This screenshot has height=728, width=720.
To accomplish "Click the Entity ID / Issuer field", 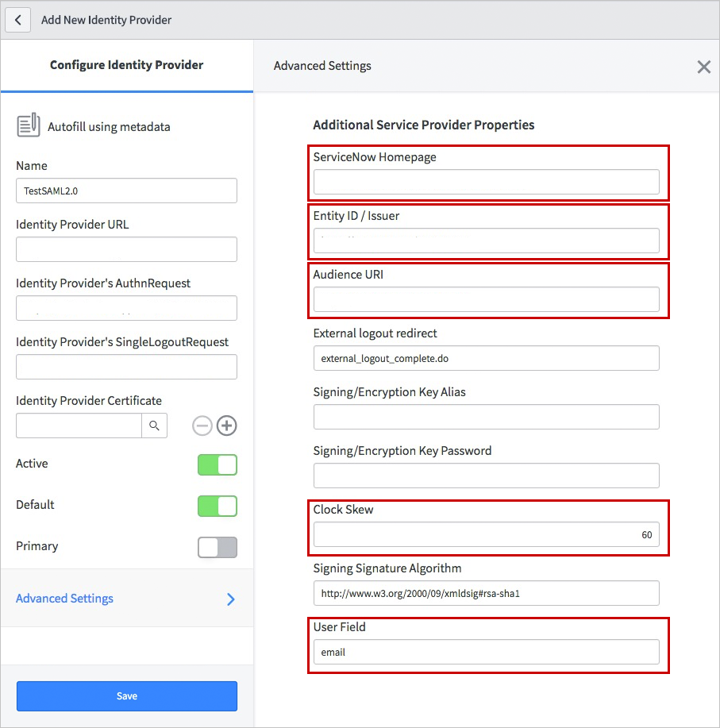I will (x=486, y=241).
